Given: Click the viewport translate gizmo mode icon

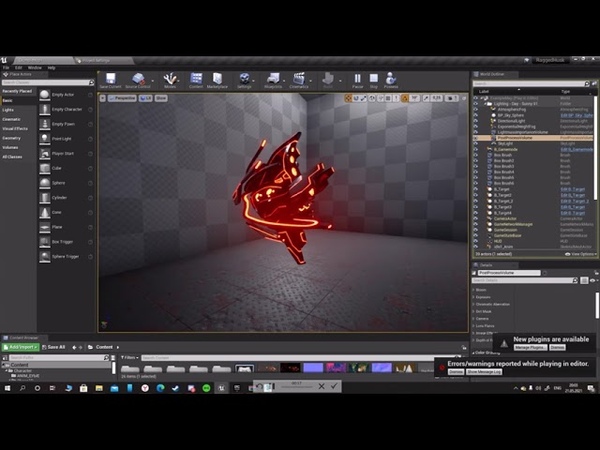Looking at the screenshot, I should pos(348,98).
